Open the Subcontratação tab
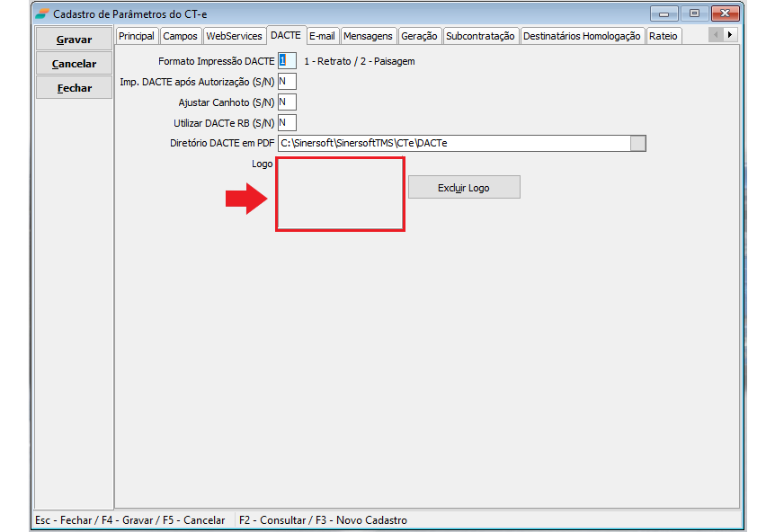This screenshot has width=775, height=532. tap(480, 36)
